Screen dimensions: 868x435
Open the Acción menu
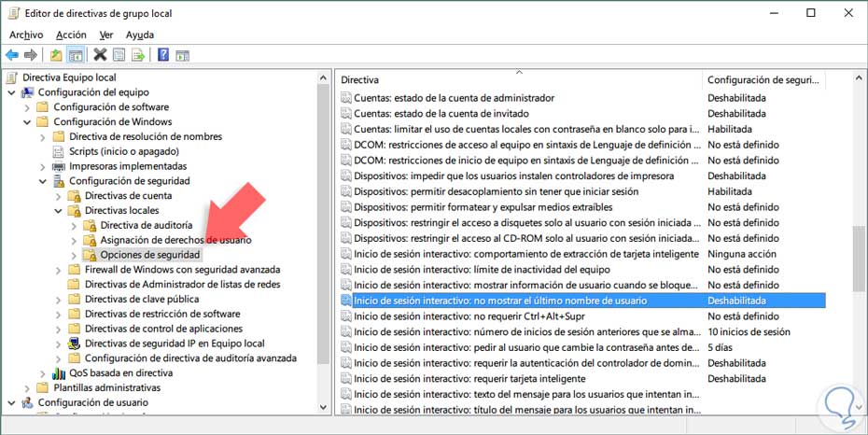point(71,35)
